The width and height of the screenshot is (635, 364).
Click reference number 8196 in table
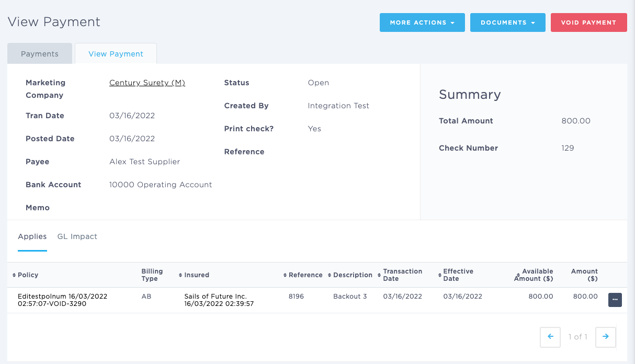296,297
